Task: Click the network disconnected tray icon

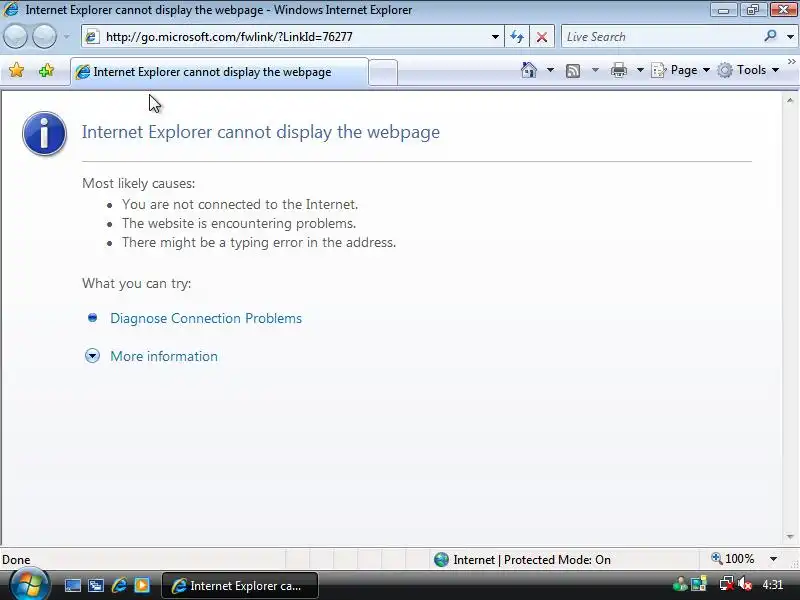Action: [x=726, y=583]
